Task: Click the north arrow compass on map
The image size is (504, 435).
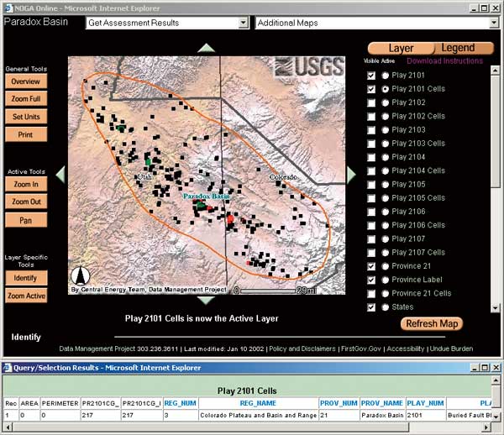Action: (x=81, y=275)
